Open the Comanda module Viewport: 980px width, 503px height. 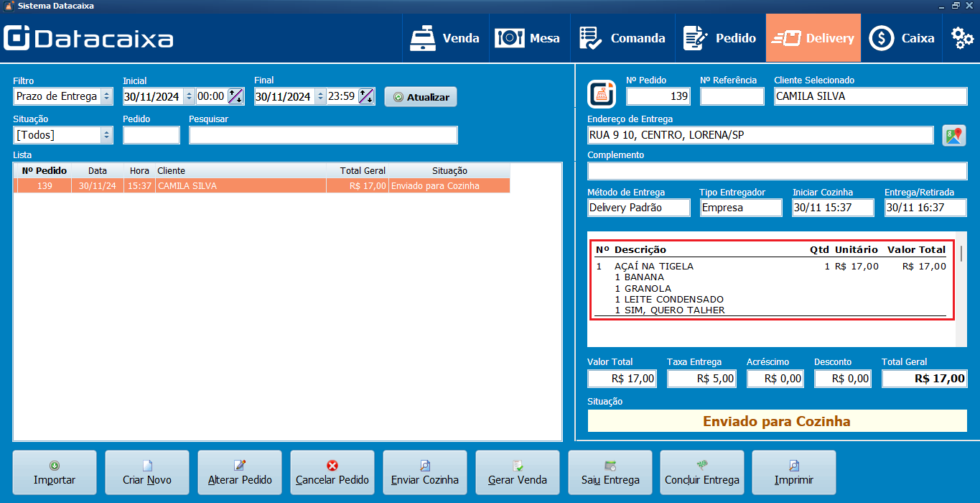622,37
